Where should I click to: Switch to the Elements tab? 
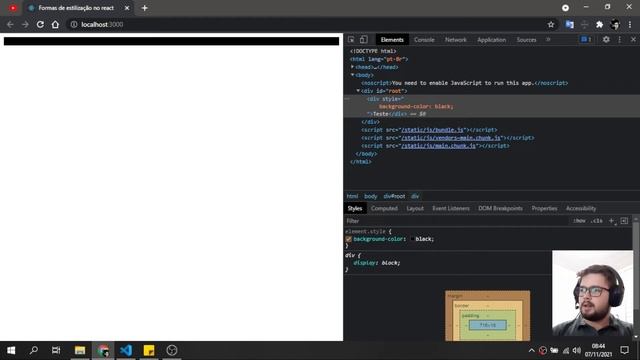392,40
